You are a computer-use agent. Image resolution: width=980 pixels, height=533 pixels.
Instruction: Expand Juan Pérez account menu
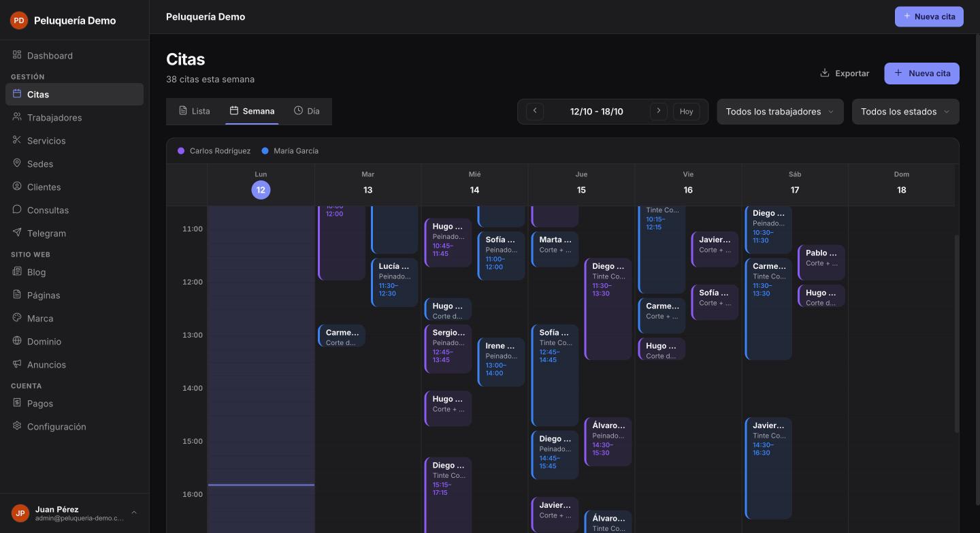pyautogui.click(x=74, y=513)
